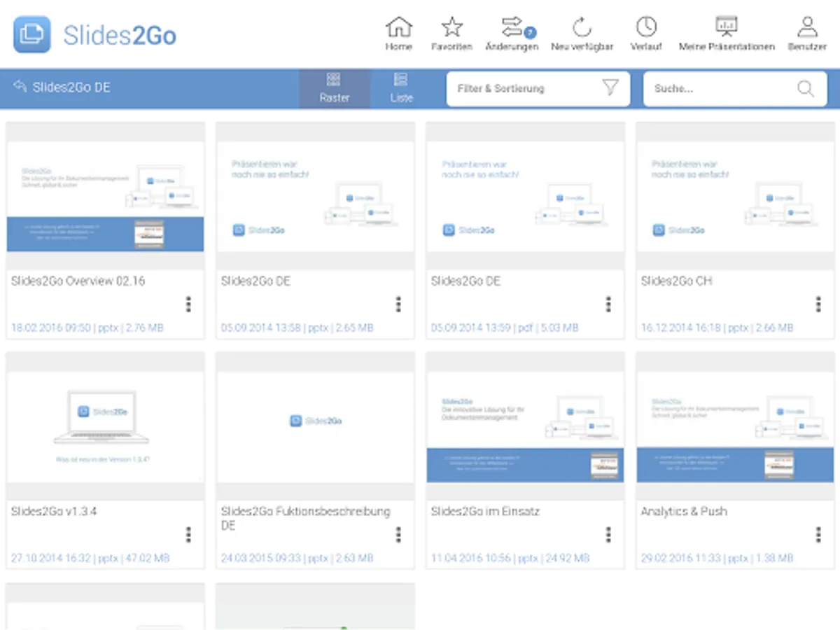
Task: Open Slides2Go Overview 02.16 thumbnail
Action: tap(106, 197)
